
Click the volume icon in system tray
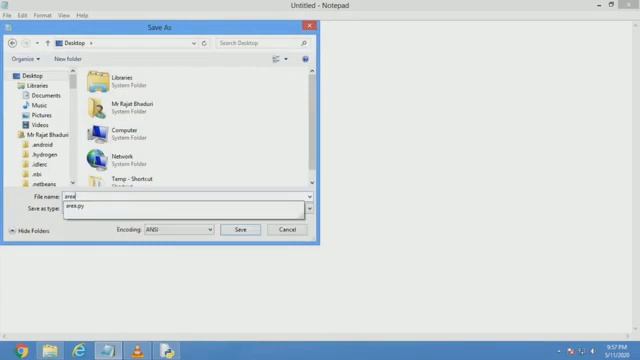click(x=593, y=351)
